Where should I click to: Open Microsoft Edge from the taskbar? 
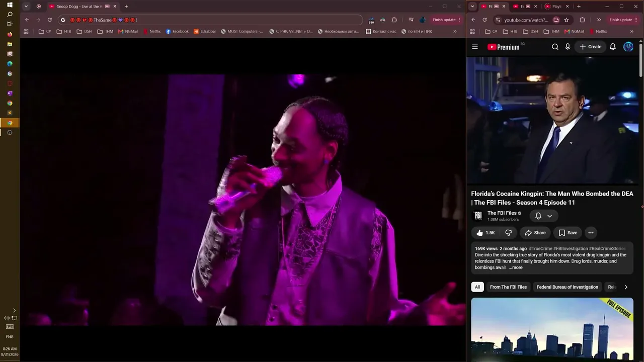(x=10, y=64)
